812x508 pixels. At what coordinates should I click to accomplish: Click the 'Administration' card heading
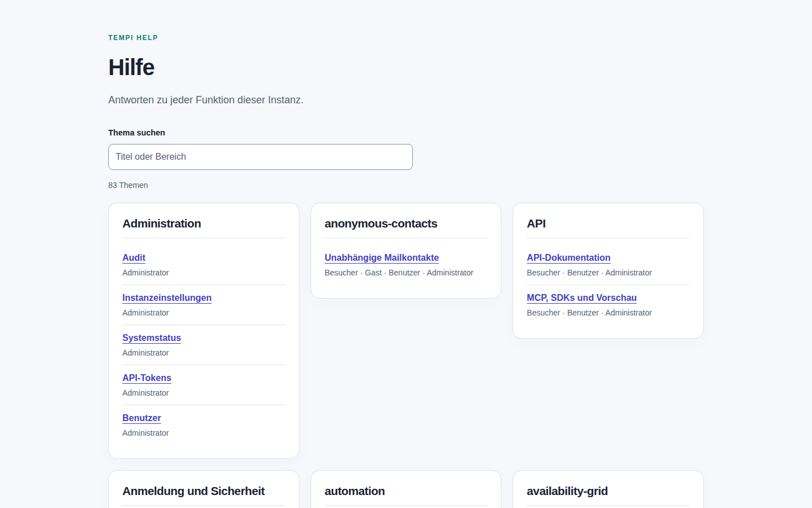tap(162, 224)
